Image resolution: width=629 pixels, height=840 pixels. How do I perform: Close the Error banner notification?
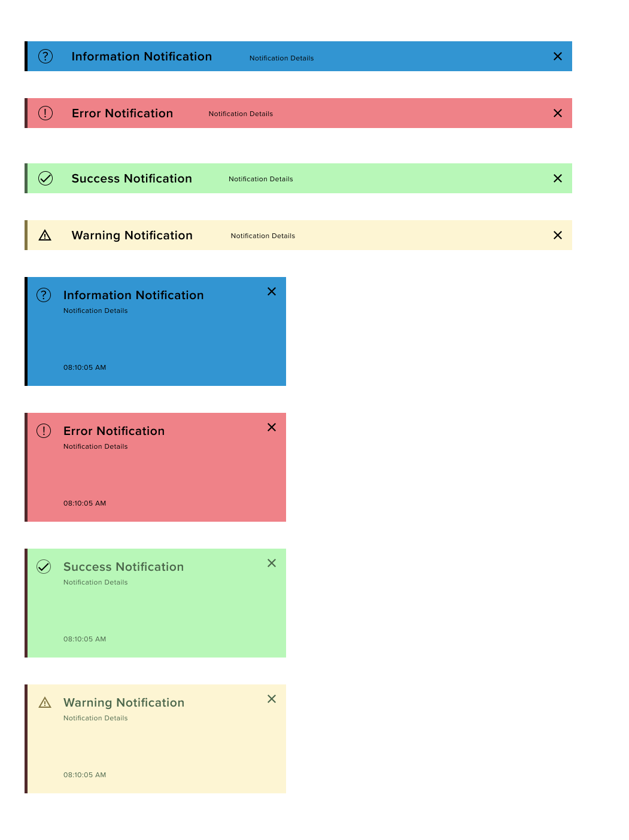[558, 113]
